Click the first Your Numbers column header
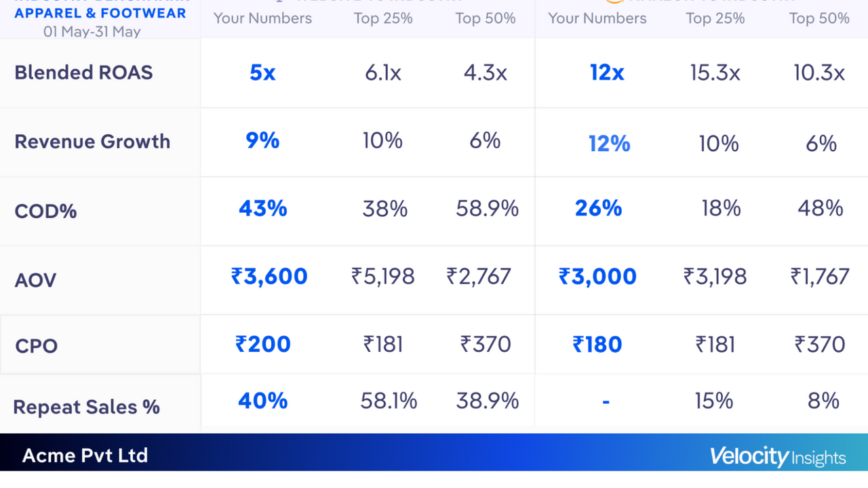This screenshot has height=488, width=868. click(x=262, y=18)
